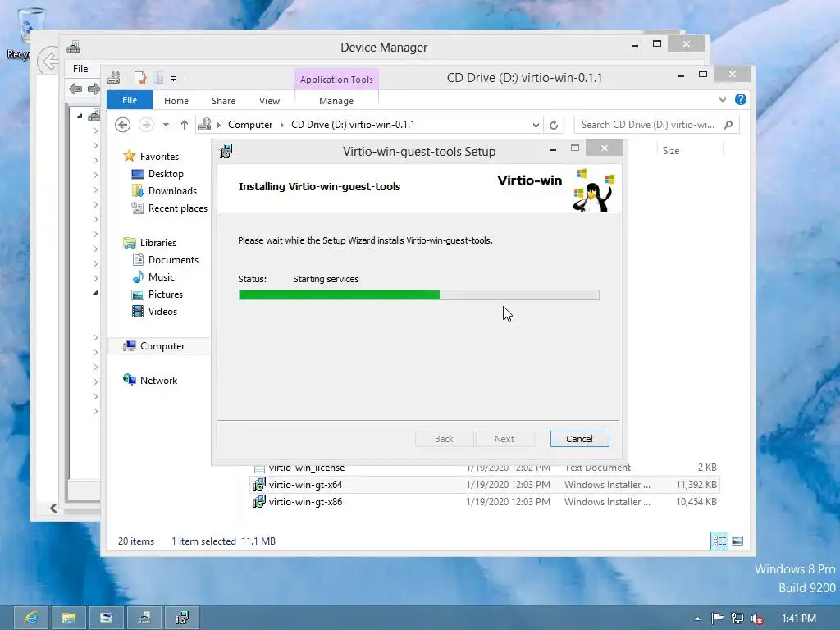Select the virtio-win-gt-x64 installer file

click(x=485, y=484)
